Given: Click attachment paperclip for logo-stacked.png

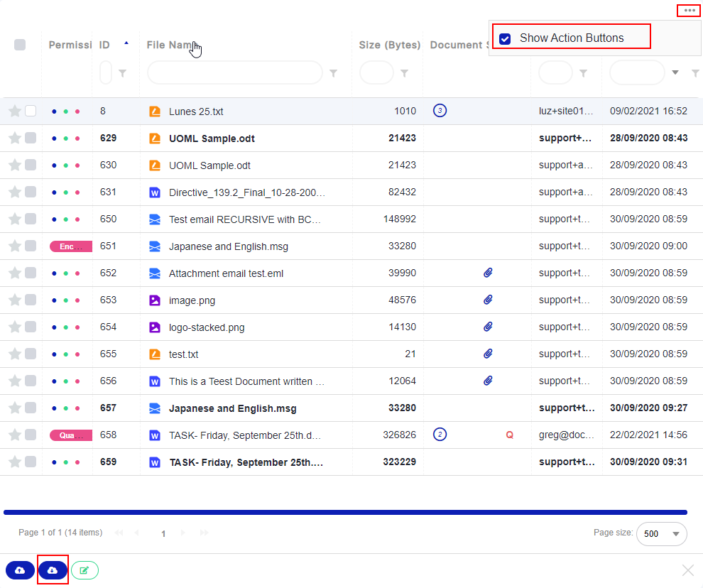Looking at the screenshot, I should click(x=488, y=327).
